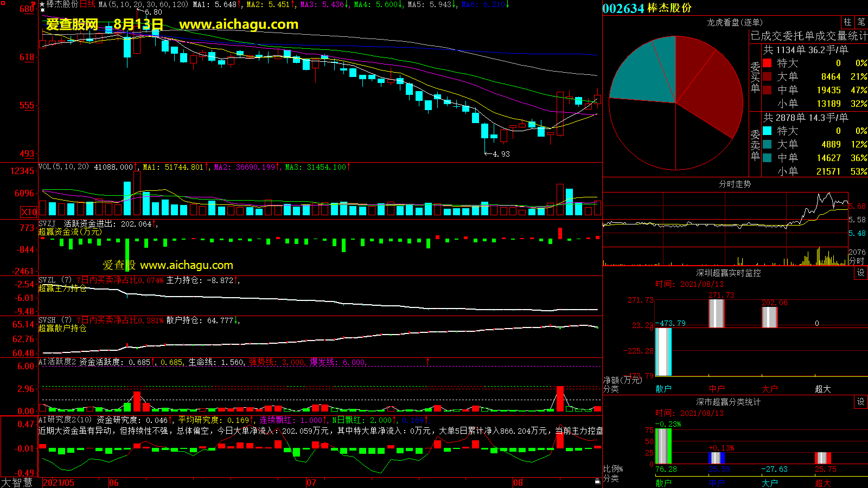
Task: Click the 002634 棒杰股份 stock title
Action: [647, 8]
